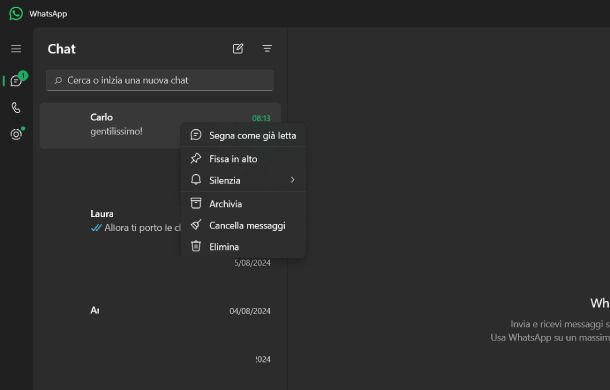Click the 'Chat' heading

click(61, 49)
